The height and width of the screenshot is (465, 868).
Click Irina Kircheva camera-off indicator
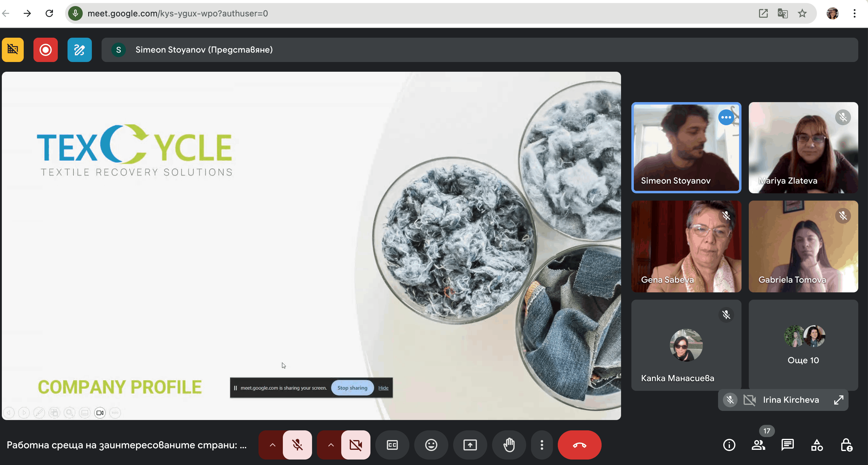(x=750, y=400)
